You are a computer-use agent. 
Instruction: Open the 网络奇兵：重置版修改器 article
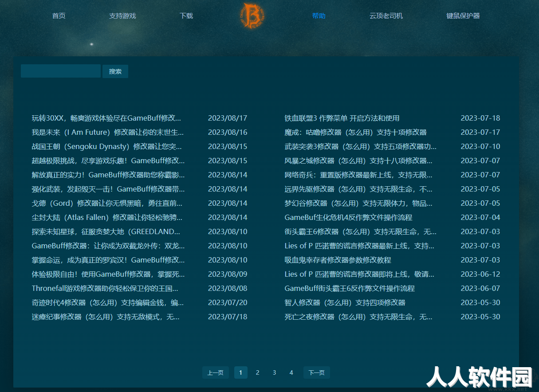(358, 175)
